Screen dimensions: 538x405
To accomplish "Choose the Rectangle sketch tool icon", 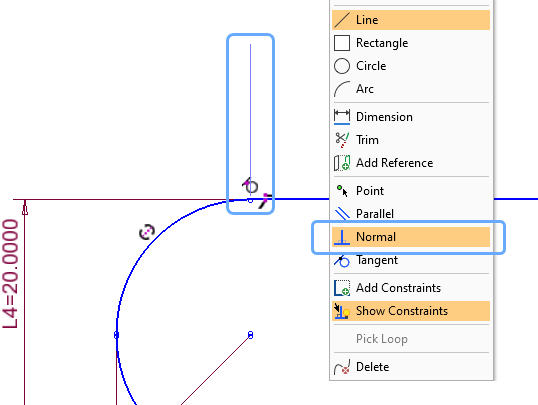I will click(x=342, y=43).
